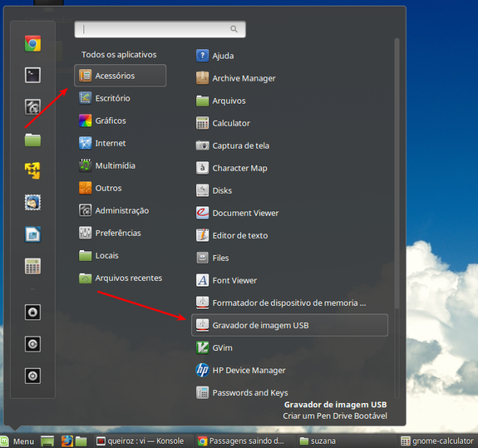Click the shutdown power icon in sidebar
478x448 pixels.
(32, 376)
